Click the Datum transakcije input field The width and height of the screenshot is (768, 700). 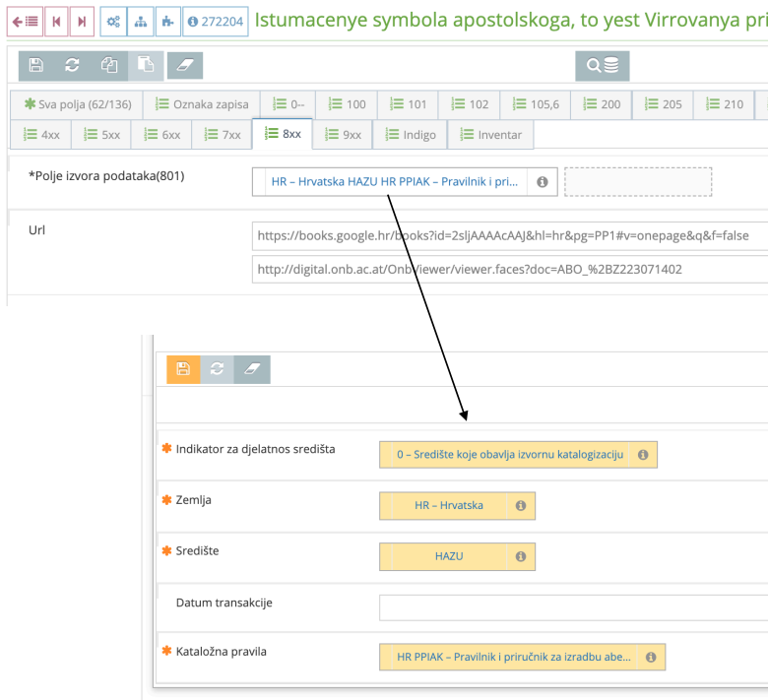574,607
